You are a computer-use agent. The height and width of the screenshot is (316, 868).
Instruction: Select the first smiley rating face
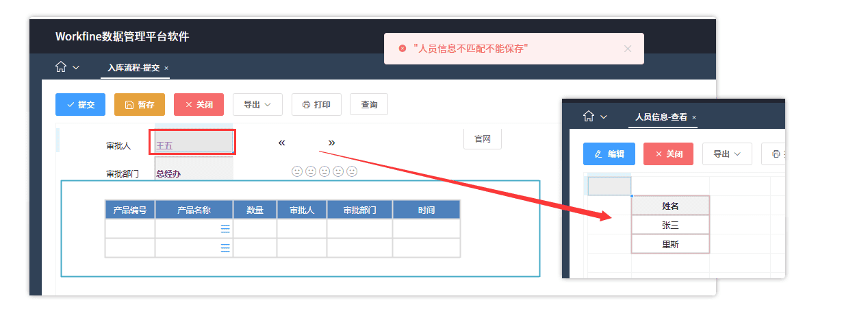point(297,171)
